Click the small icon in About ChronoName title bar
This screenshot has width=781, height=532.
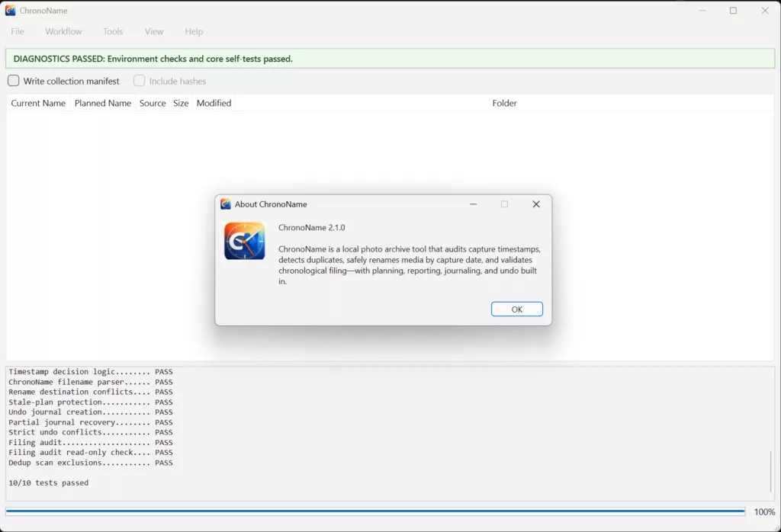tap(226, 204)
